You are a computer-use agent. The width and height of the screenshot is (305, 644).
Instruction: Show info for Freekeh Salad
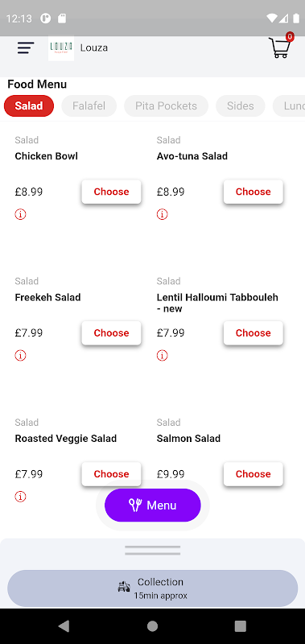click(x=21, y=355)
